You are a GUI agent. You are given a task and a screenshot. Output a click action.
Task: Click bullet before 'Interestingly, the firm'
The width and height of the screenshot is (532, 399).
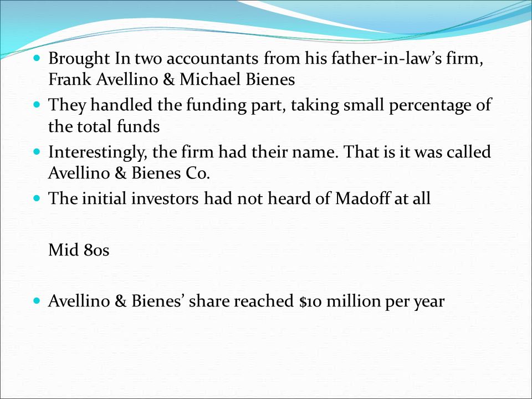tap(37, 151)
